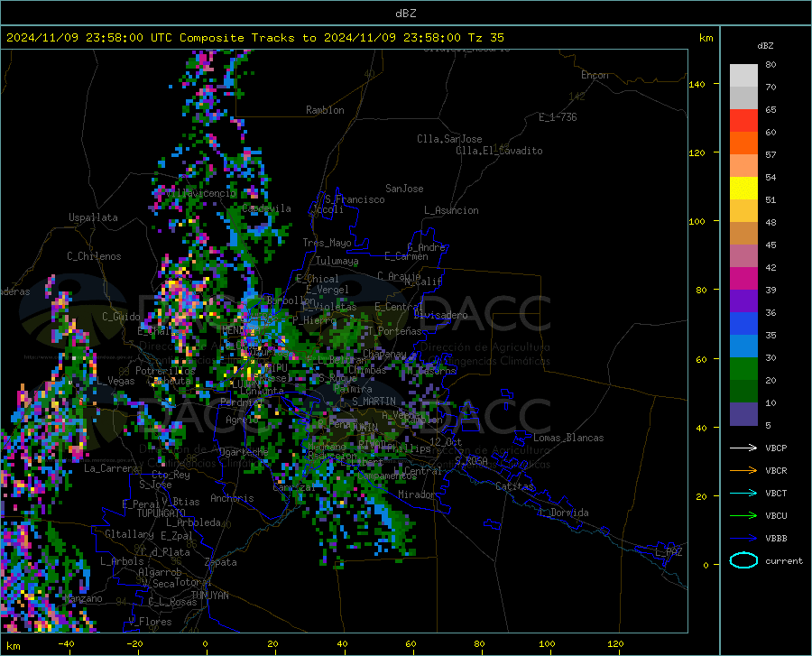This screenshot has width=812, height=656.
Task: Click the Lomas_Blancas map label
Action: [568, 438]
